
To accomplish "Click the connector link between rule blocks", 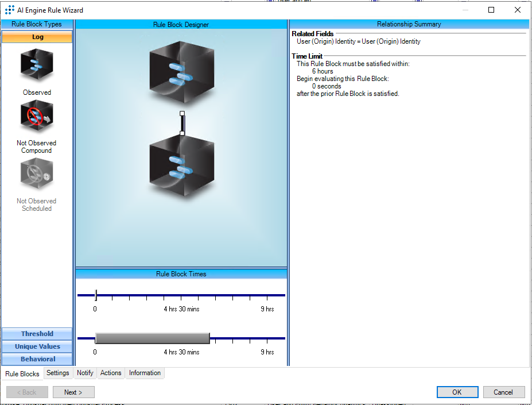I will pyautogui.click(x=182, y=124).
